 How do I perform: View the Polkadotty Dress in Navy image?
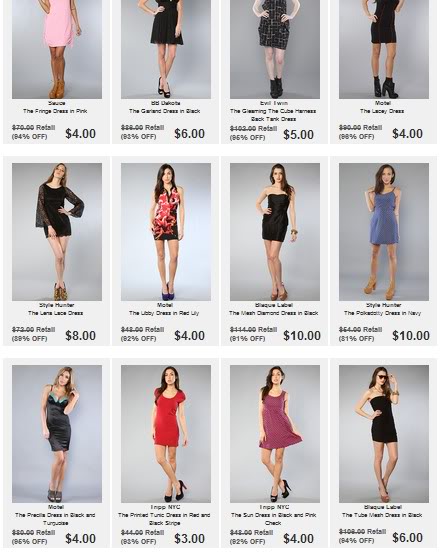coord(384,232)
